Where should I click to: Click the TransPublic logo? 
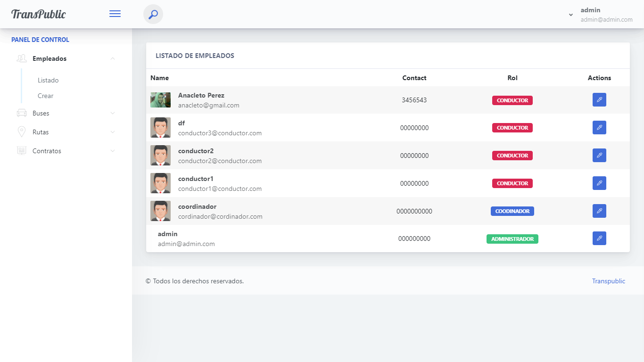tap(39, 14)
